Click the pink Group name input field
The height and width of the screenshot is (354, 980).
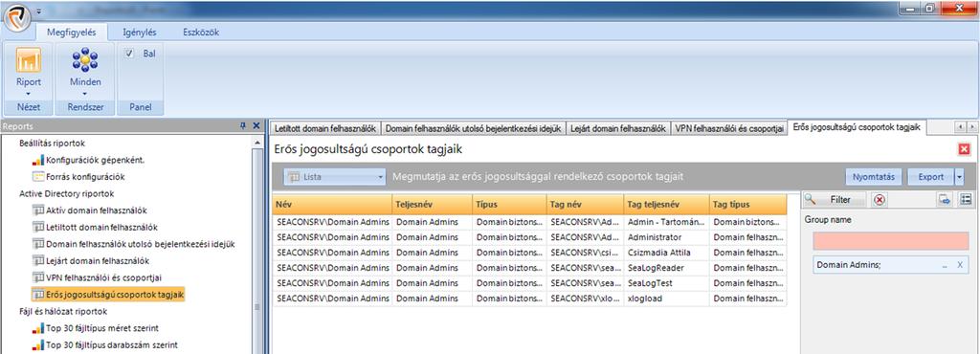(891, 241)
